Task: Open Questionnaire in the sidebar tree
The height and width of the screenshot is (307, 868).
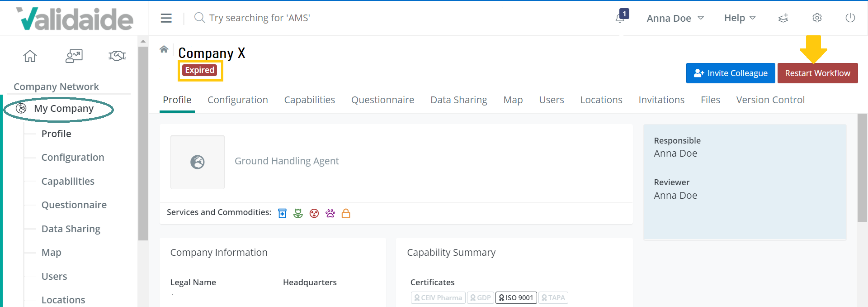Action: [x=74, y=205]
